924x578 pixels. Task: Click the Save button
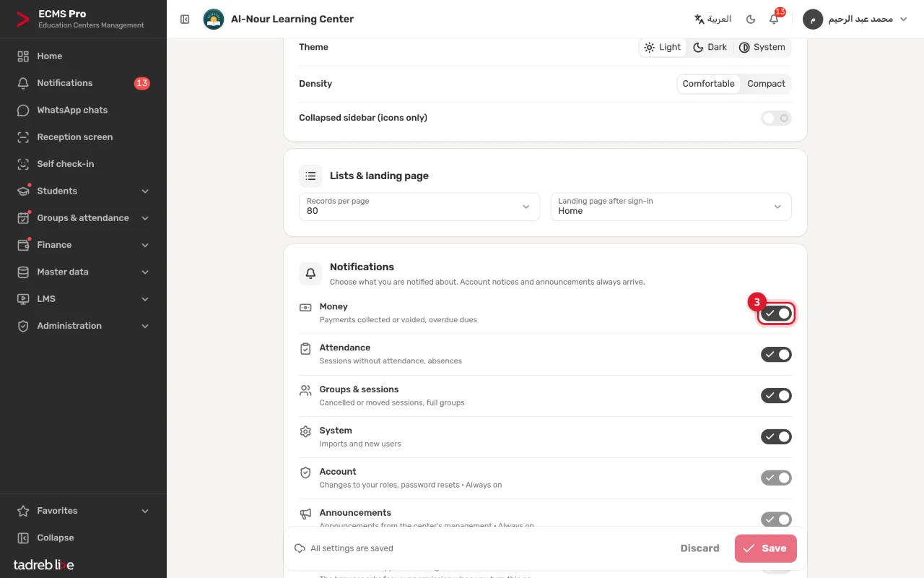pyautogui.click(x=766, y=548)
